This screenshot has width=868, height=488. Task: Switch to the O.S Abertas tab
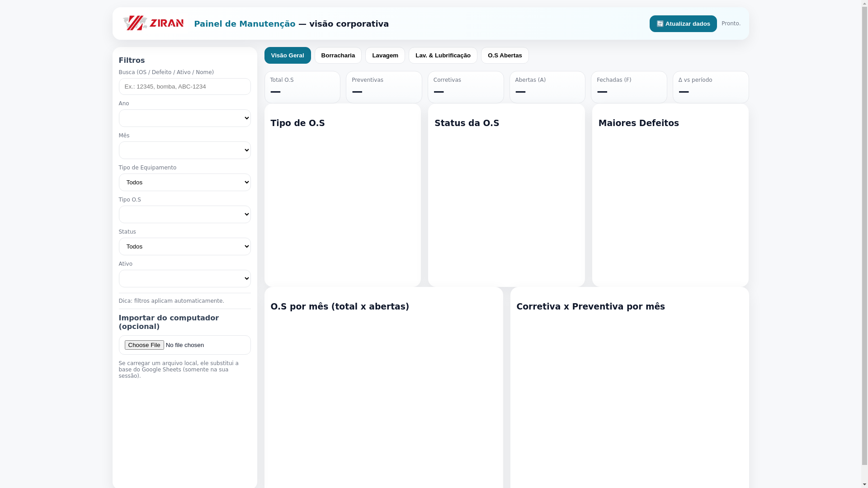click(x=505, y=55)
